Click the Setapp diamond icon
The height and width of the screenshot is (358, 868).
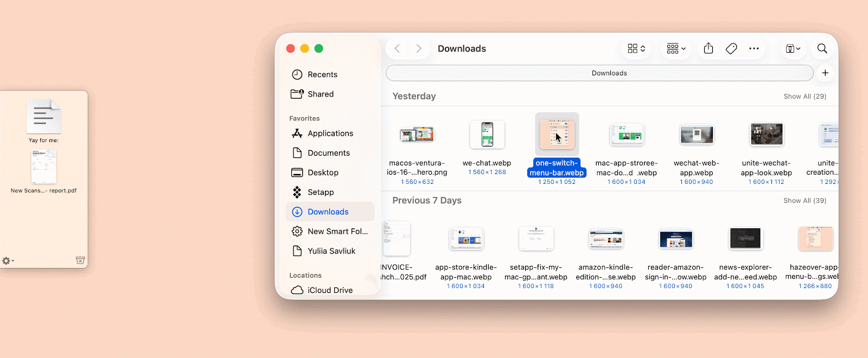coord(297,192)
